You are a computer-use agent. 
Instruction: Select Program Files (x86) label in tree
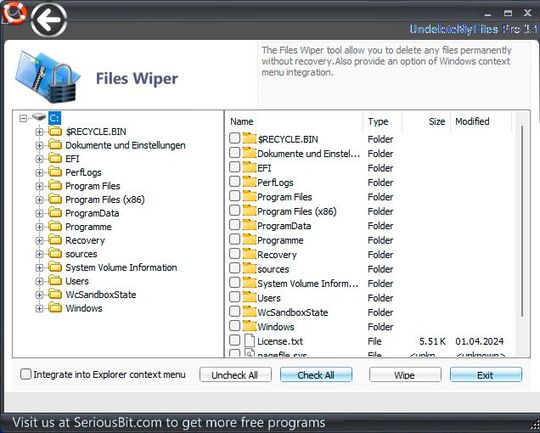105,199
